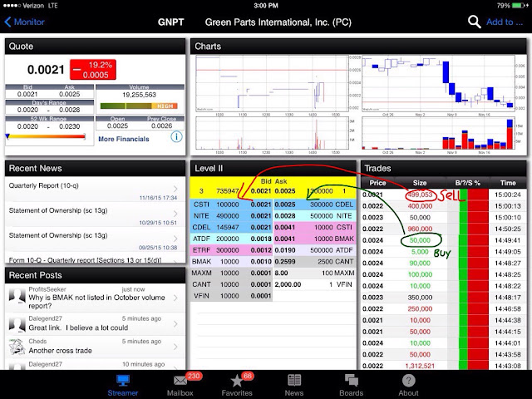Select BMAK bid at 0.0010
Screen dimensions: 532x399
(231, 262)
